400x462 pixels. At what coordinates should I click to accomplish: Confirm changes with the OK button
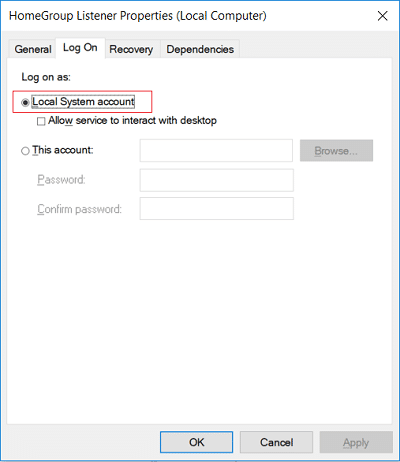point(196,442)
